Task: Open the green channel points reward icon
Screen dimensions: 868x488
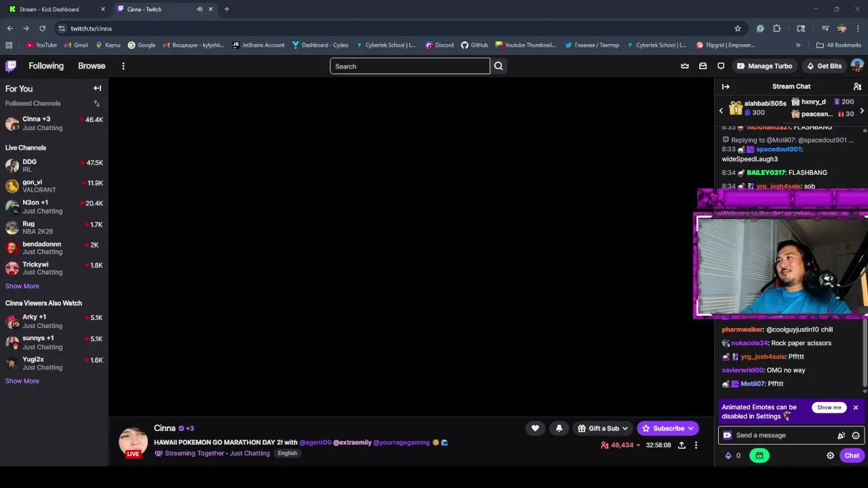Action: coord(759,455)
